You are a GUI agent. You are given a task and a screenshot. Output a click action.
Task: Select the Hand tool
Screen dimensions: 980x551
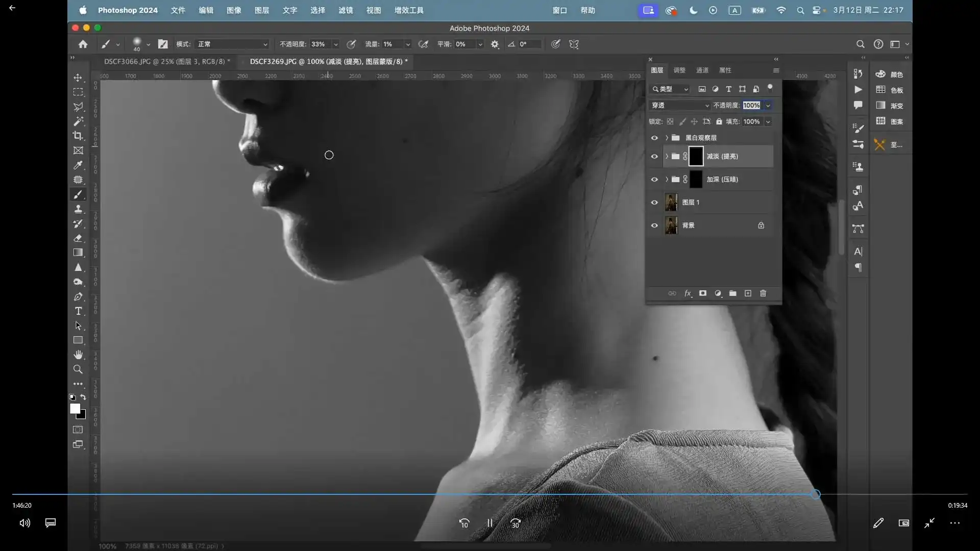pos(78,355)
